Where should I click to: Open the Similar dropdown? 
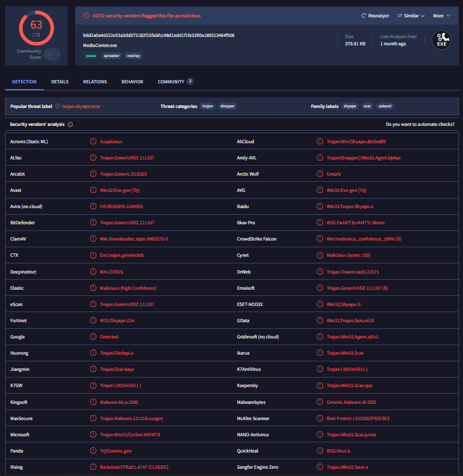(x=411, y=16)
